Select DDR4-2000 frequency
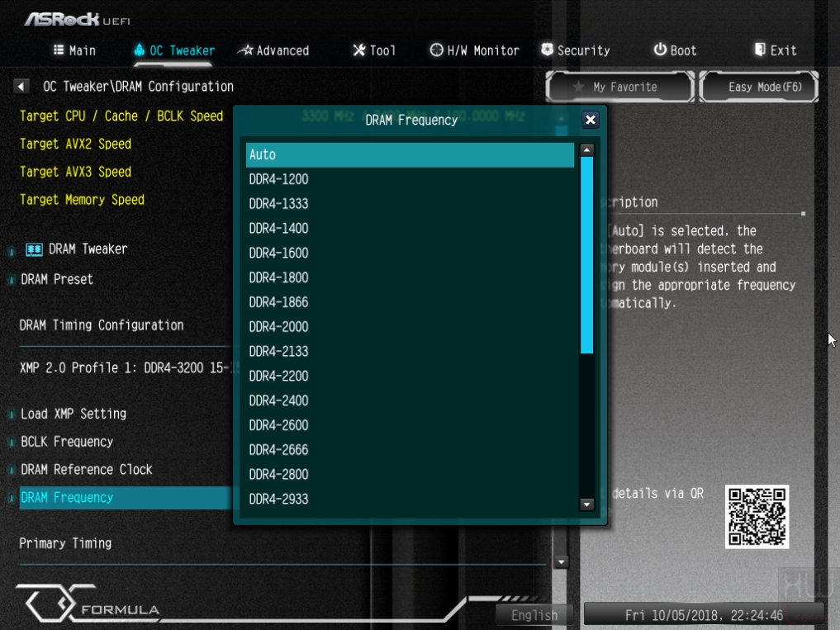 pos(410,327)
